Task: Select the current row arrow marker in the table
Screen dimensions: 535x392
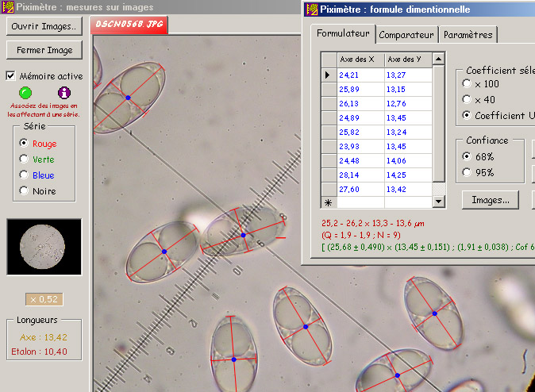Action: (328, 75)
